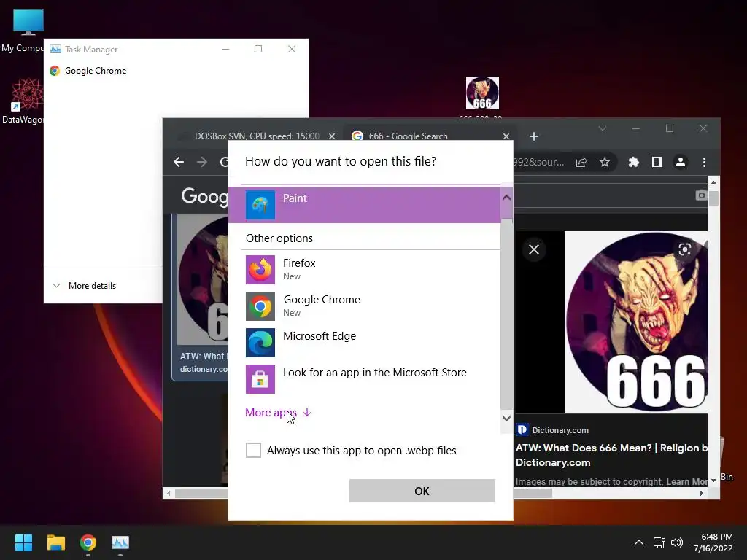Show hidden tray icons
The width and height of the screenshot is (747, 560).
click(639, 542)
